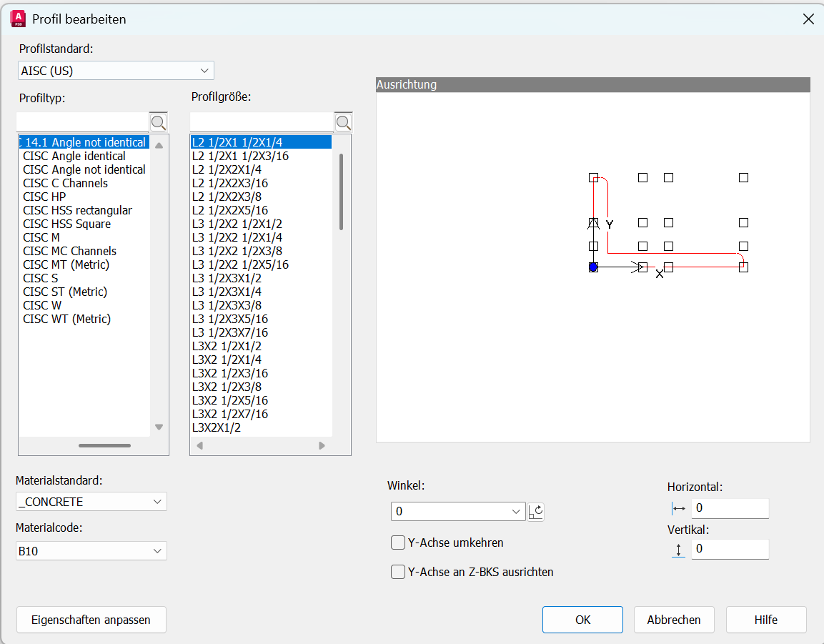Viewport: 824px width, 644px height.
Task: Click Profiltyp list scroll up arrow
Action: pos(159,146)
